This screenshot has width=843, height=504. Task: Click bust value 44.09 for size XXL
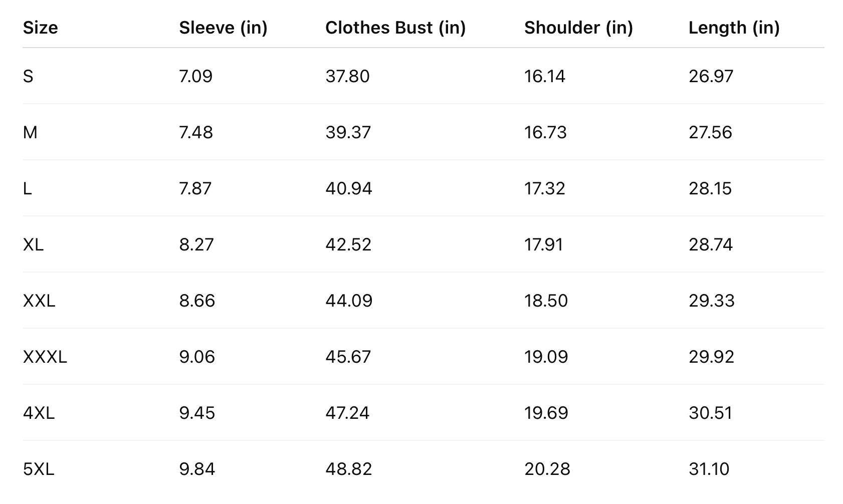pyautogui.click(x=349, y=301)
